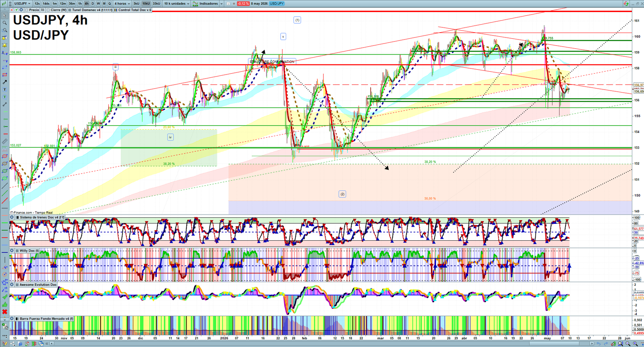Select the black arrow drawing tool
The image size is (644, 347).
(x=5, y=82)
